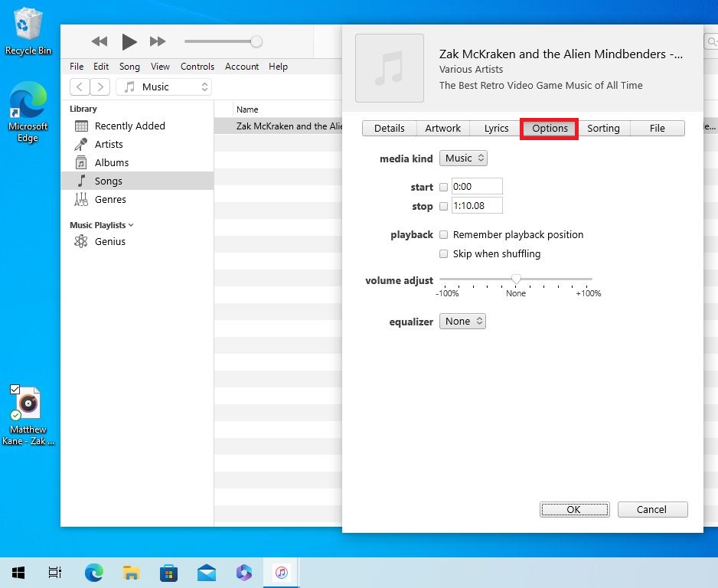Click the rewind previous track button
This screenshot has height=588, width=718.
point(100,41)
